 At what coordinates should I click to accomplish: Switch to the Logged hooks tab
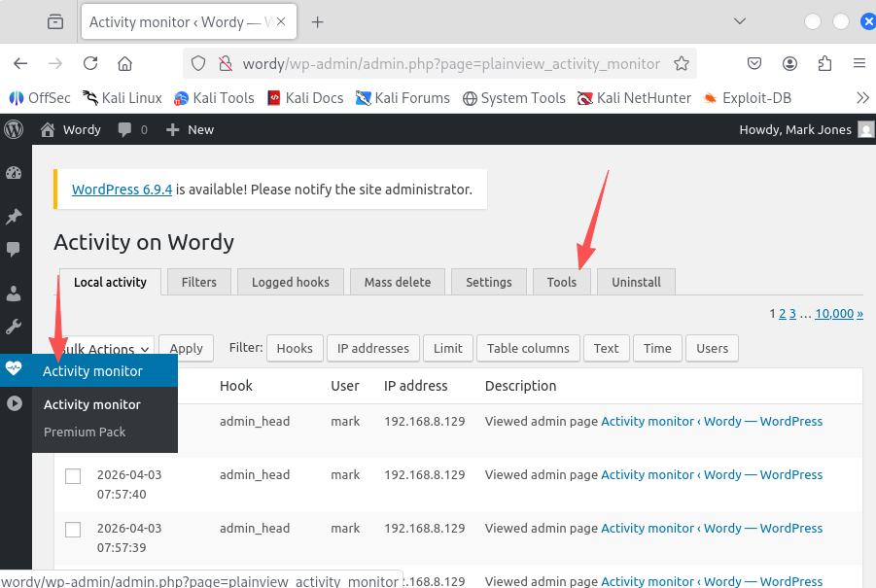290,282
